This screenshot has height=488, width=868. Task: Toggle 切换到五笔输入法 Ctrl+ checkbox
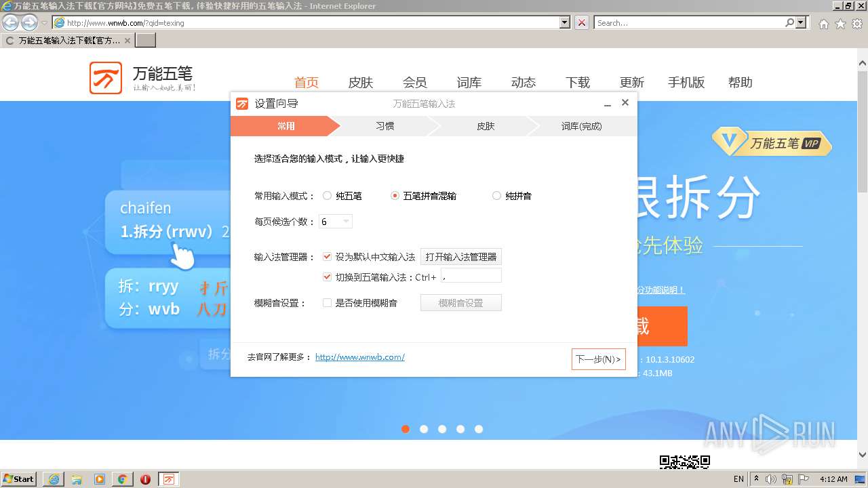tap(328, 277)
